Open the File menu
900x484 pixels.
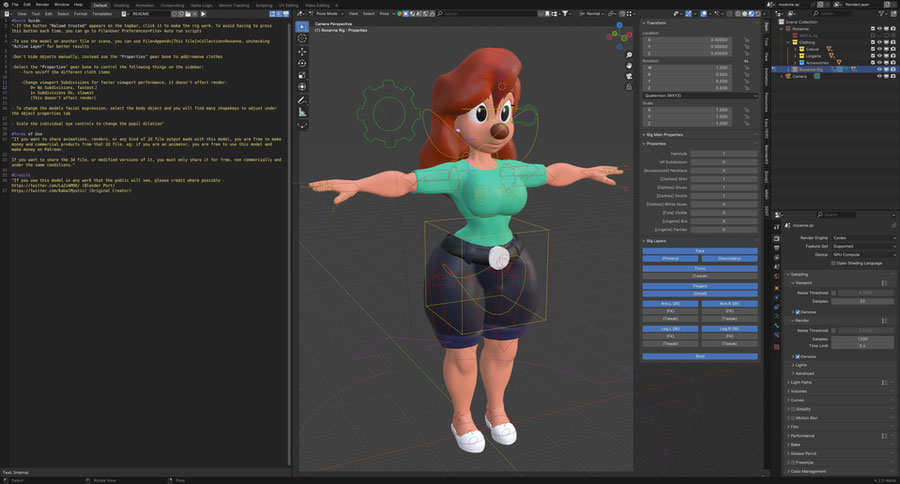[x=15, y=5]
